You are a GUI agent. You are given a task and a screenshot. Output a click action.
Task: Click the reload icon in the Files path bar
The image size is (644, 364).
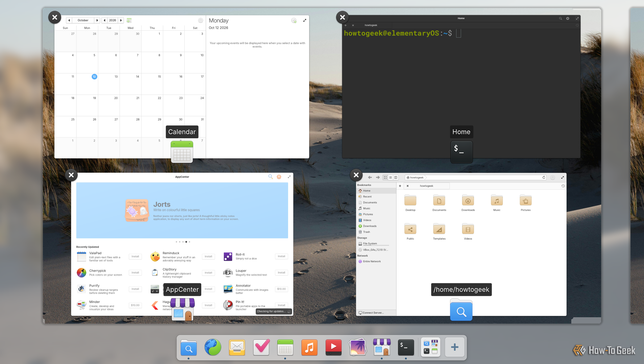tap(544, 177)
